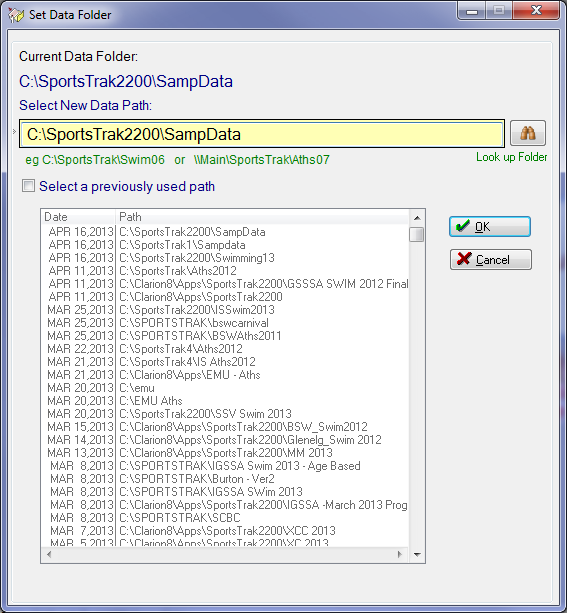The width and height of the screenshot is (567, 613).
Task: Select the C:\SPORTSTRAK\BSWAths2011 row
Action: tap(225, 335)
